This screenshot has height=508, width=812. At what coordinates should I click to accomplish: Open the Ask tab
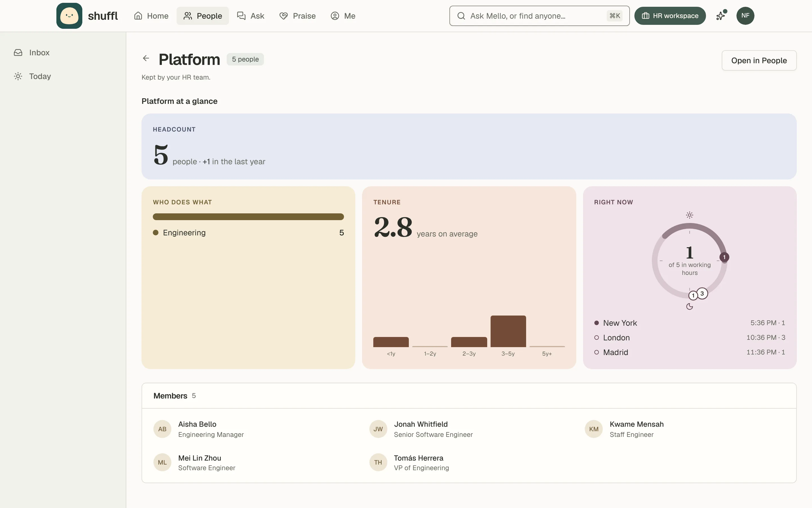[x=251, y=16]
